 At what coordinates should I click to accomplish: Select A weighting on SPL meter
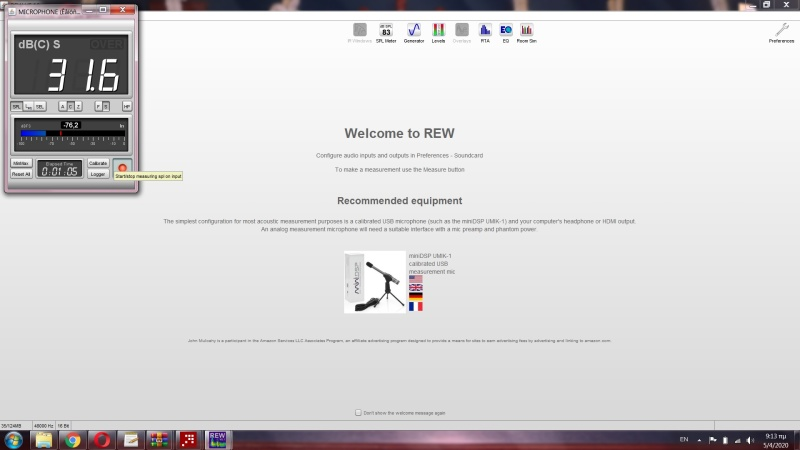[x=62, y=106]
